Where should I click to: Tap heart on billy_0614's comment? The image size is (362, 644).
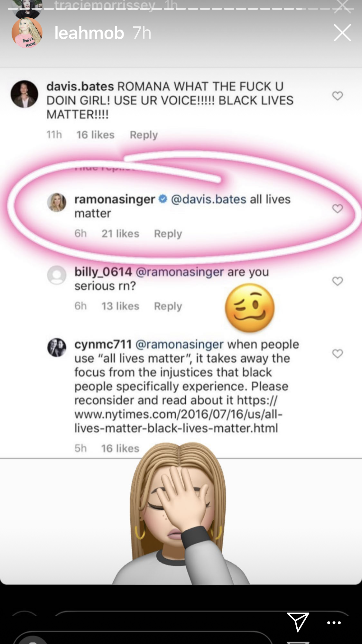pos(337,281)
